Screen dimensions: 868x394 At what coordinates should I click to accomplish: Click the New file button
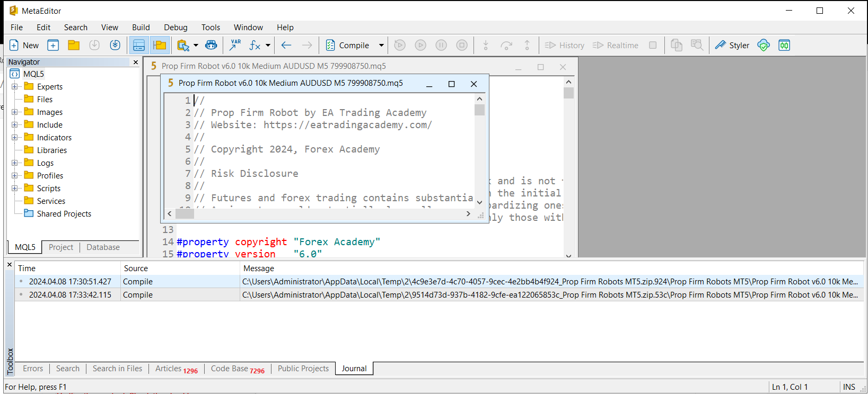click(x=24, y=46)
